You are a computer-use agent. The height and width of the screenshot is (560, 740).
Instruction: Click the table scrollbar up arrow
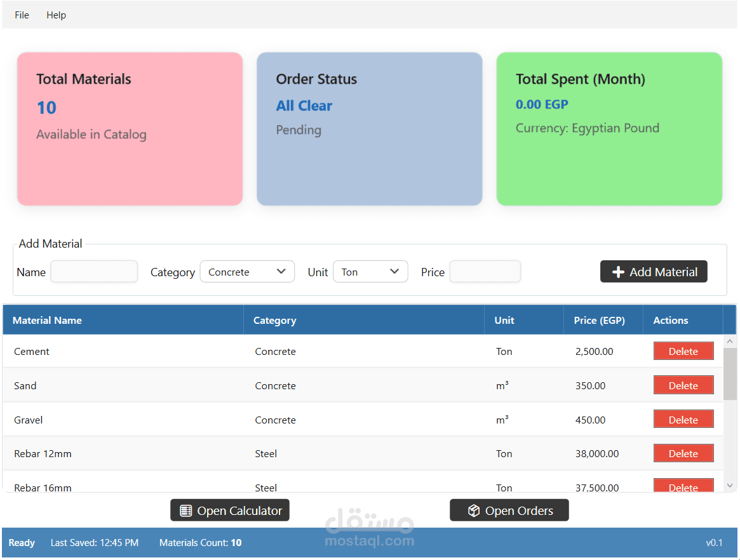(730, 341)
